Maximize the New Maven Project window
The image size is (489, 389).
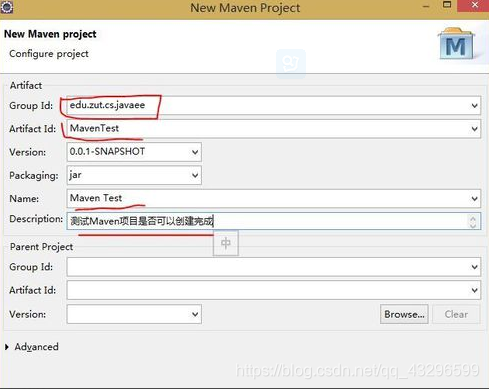[447, 5]
